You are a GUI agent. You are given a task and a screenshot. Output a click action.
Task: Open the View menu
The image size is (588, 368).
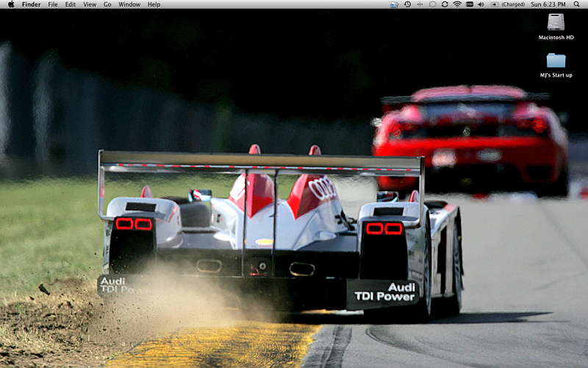click(x=90, y=4)
